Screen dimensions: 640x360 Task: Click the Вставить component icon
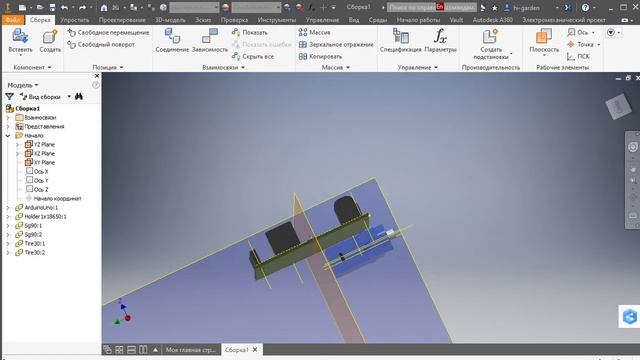pyautogui.click(x=20, y=36)
